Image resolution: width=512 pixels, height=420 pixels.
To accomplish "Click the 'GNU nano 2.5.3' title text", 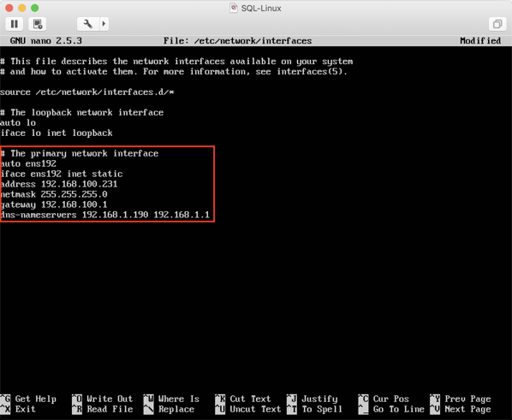I will [45, 41].
